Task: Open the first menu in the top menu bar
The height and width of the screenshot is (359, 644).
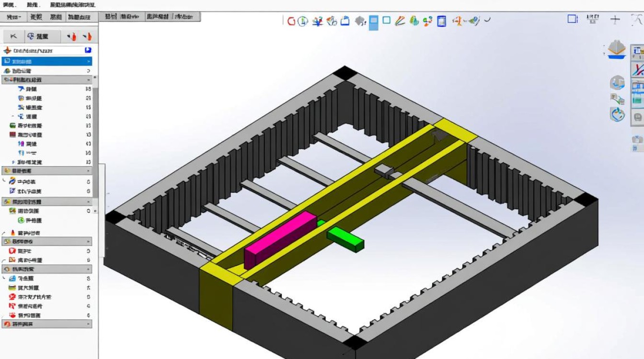Action: point(8,4)
